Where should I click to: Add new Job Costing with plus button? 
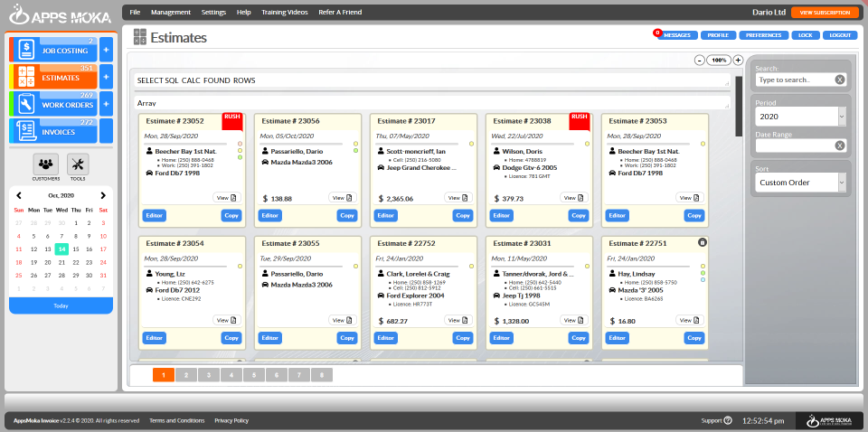107,50
